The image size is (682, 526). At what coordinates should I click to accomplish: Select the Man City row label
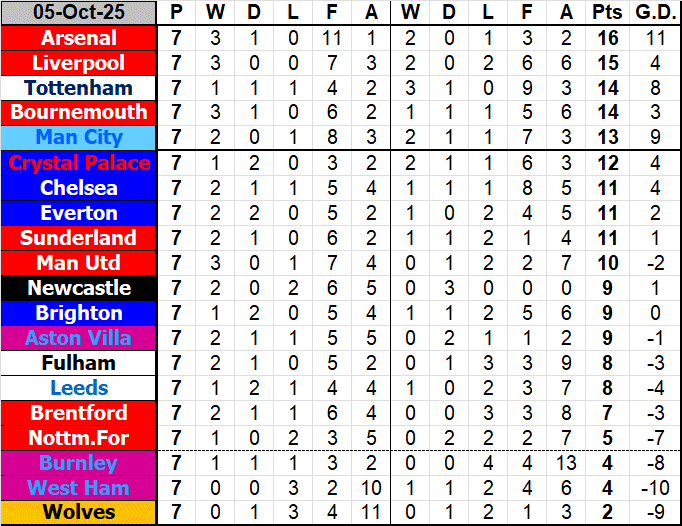point(79,138)
